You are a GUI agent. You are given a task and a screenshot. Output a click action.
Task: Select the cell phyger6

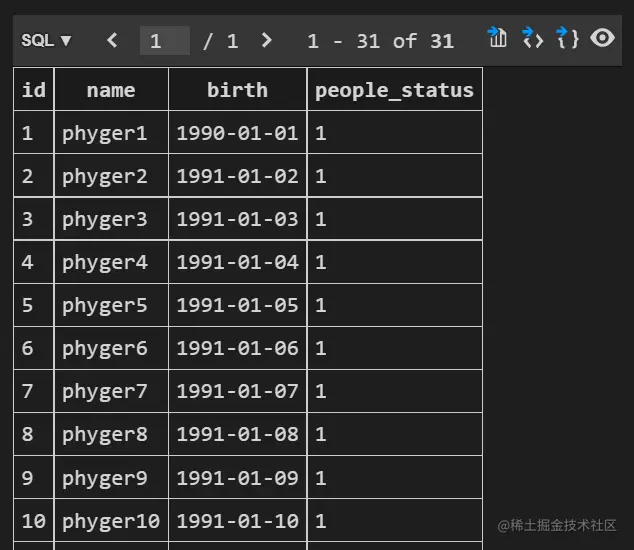click(x=111, y=348)
